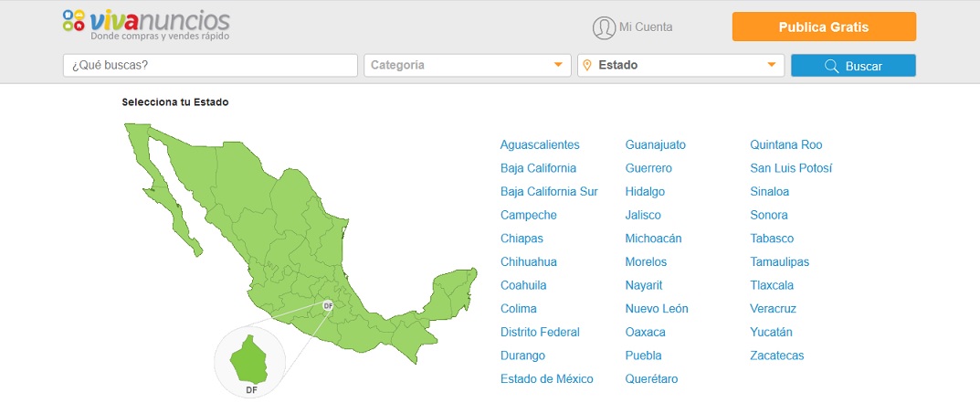980x414 pixels.
Task: Choose Baja California state link
Action: (x=538, y=168)
